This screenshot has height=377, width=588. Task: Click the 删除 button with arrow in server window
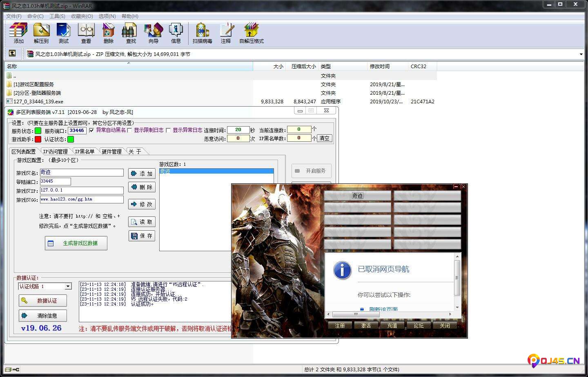142,187
